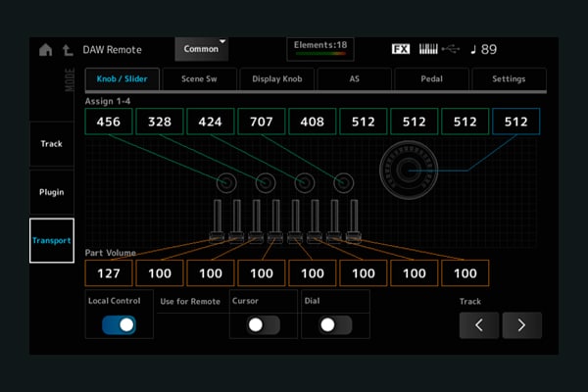Open the Display Knob tab

[x=277, y=78]
